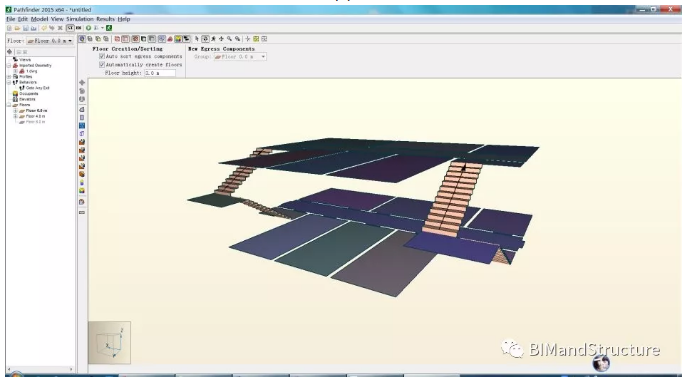Click the bottom flat icon in left toolbar
Screen dimensions: 685x380
(x=82, y=213)
